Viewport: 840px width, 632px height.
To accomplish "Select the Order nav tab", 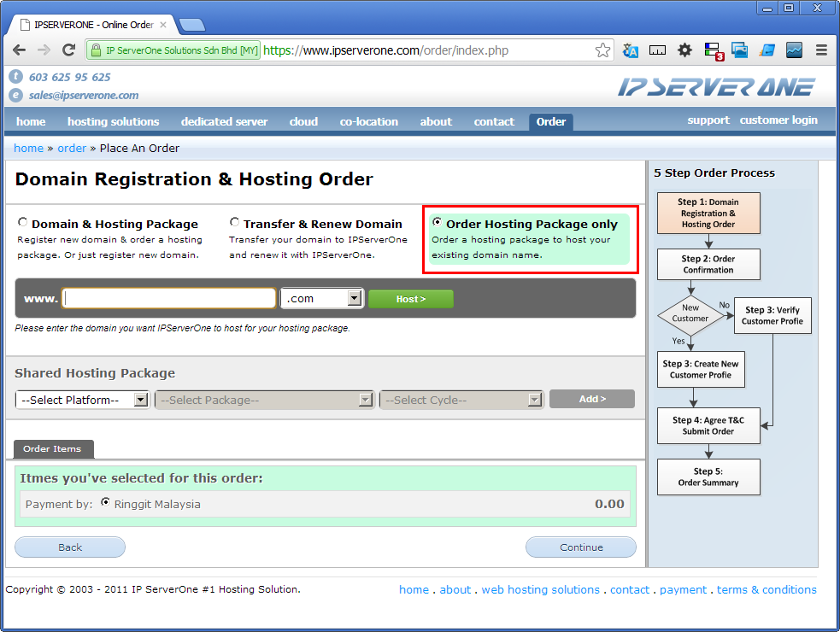I will pyautogui.click(x=551, y=121).
